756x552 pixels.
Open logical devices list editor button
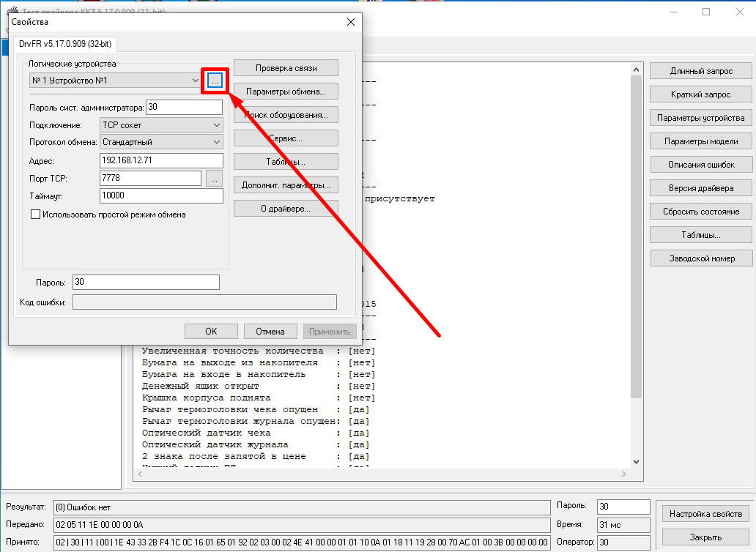tap(215, 81)
